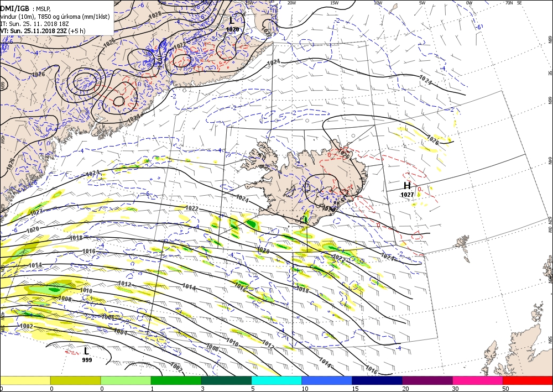Click the 10W longitude label

click(x=378, y=3)
